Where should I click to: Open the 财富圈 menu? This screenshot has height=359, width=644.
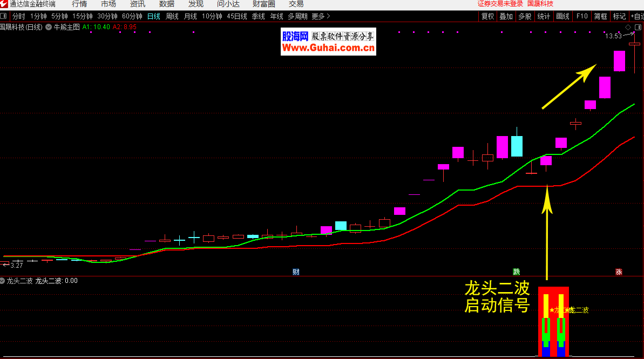(264, 4)
